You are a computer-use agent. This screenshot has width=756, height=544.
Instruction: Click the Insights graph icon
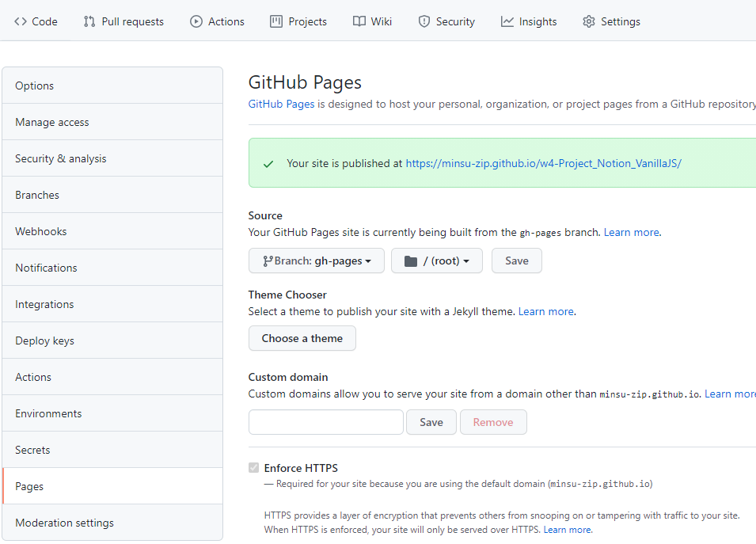pyautogui.click(x=507, y=21)
